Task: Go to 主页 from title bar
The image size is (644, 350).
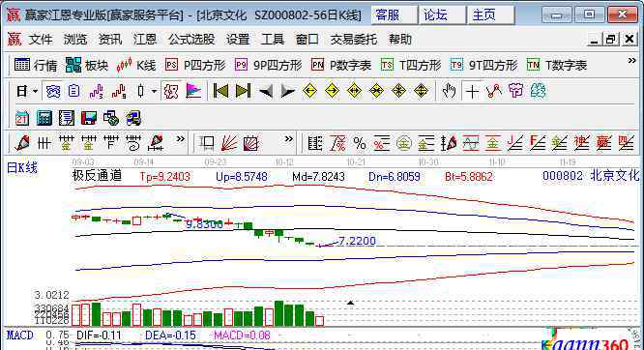Action: pos(490,15)
